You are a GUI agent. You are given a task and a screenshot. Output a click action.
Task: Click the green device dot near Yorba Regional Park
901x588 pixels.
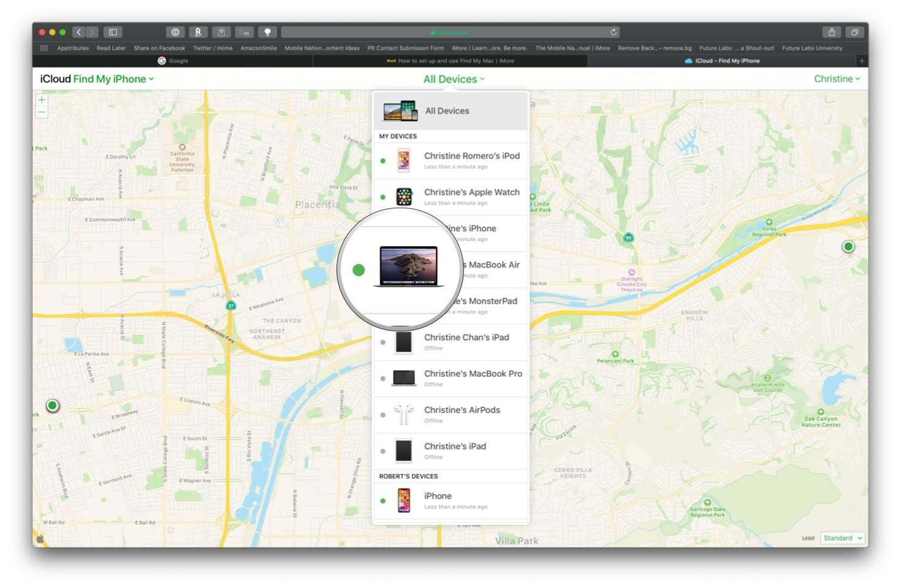pyautogui.click(x=848, y=246)
